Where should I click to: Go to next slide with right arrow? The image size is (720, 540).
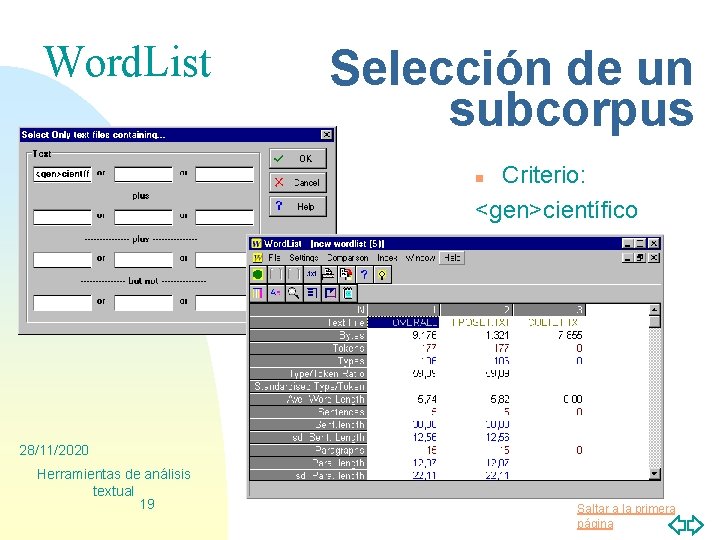coord(695,524)
